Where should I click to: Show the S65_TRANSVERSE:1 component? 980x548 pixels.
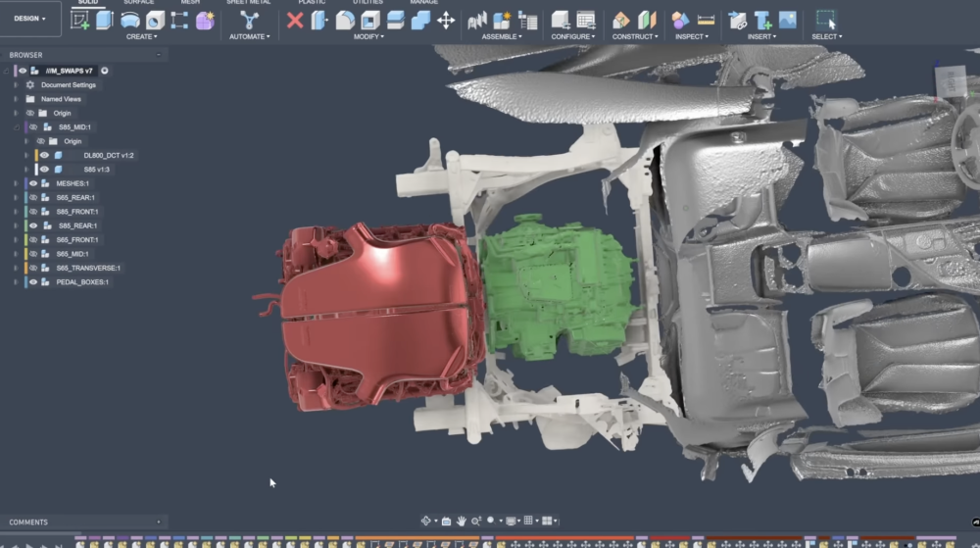click(x=33, y=268)
